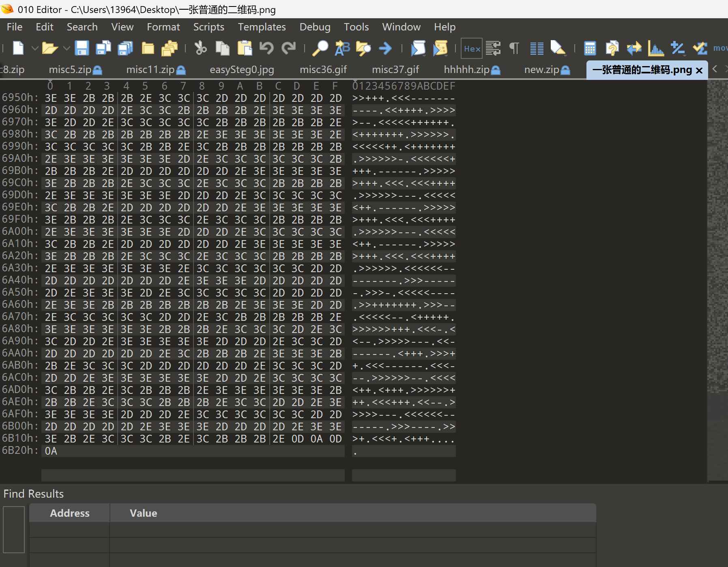Viewport: 728px width, 567px height.
Task: Click the mini-map overview strip on the right
Action: coord(717,280)
